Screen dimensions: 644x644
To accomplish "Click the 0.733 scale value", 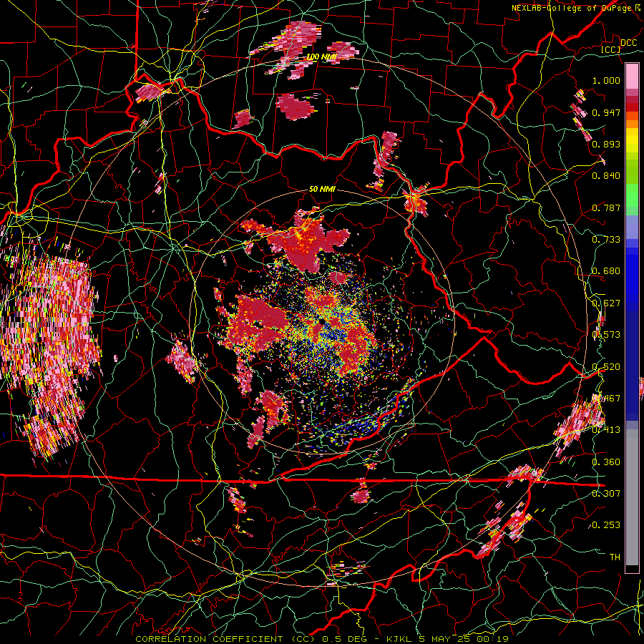I will (606, 240).
